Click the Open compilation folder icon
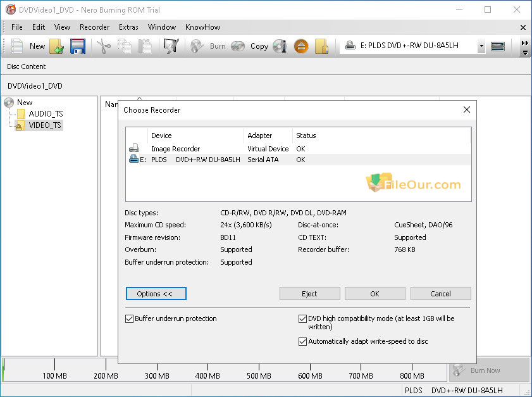 57,46
